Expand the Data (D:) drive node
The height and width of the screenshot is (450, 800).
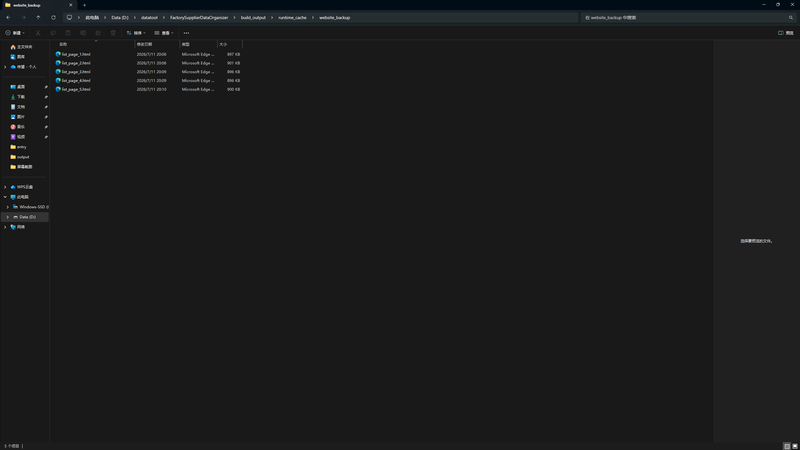(8, 217)
